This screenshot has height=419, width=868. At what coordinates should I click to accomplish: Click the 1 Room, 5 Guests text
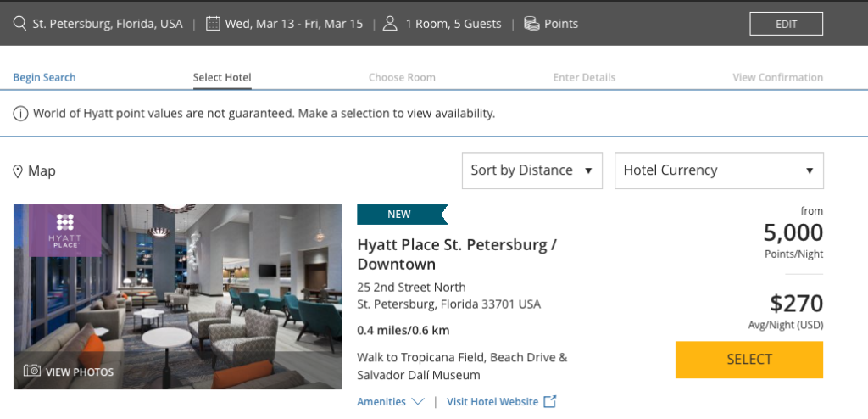(453, 24)
